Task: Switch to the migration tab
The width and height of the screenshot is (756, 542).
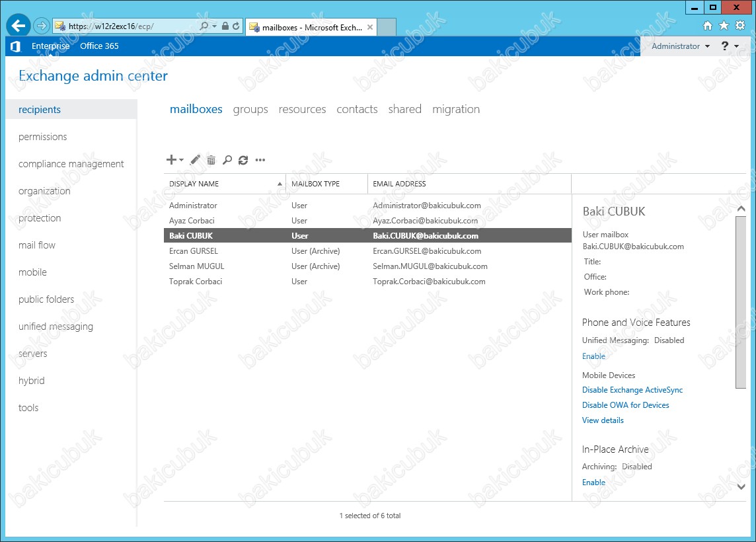Action: coord(456,110)
